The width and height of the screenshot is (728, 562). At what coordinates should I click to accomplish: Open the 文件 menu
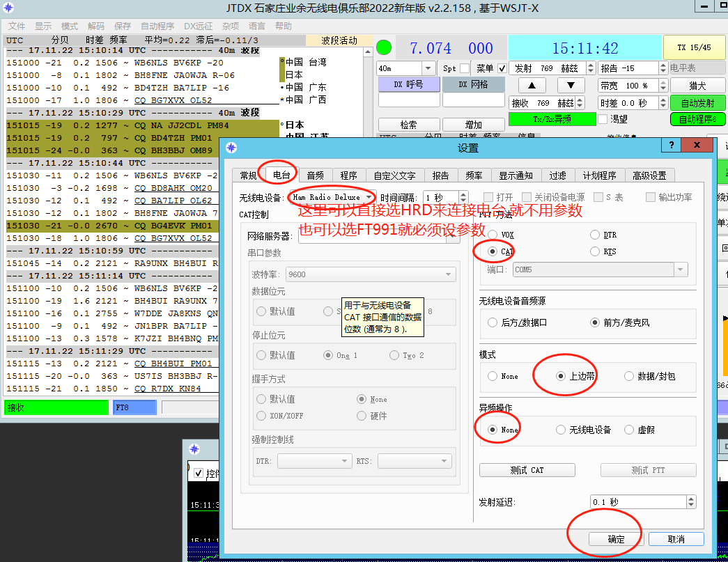coord(17,26)
